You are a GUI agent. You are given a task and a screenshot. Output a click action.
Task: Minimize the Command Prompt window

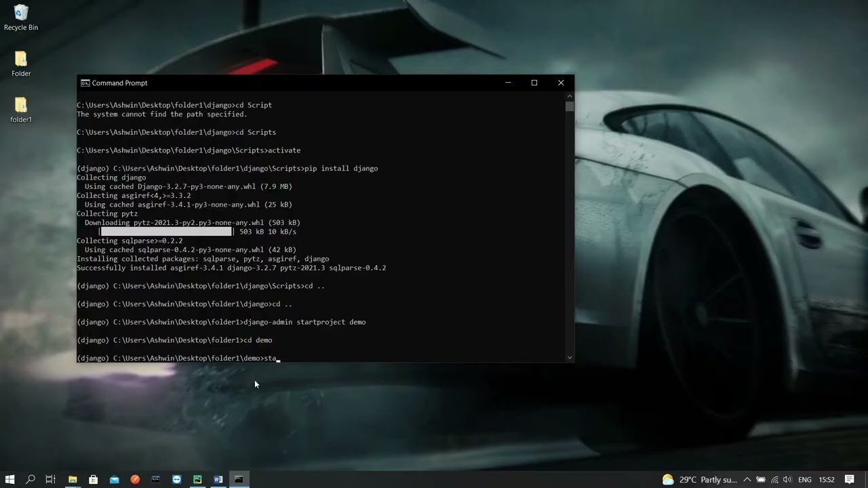[x=508, y=83]
